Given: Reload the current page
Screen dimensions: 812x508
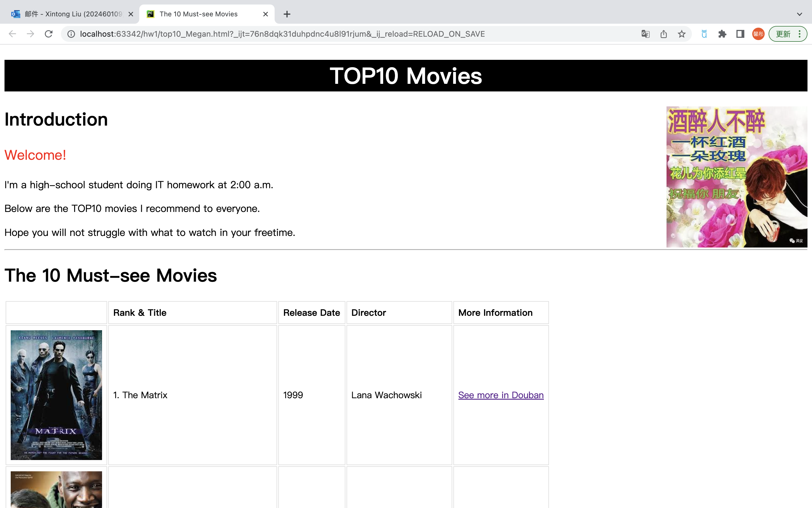Looking at the screenshot, I should 49,34.
